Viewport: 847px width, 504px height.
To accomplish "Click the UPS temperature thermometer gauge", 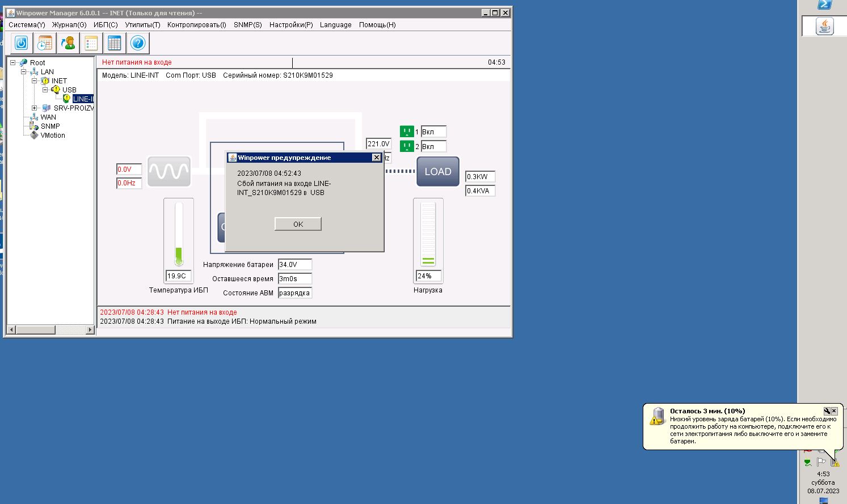I will (179, 234).
